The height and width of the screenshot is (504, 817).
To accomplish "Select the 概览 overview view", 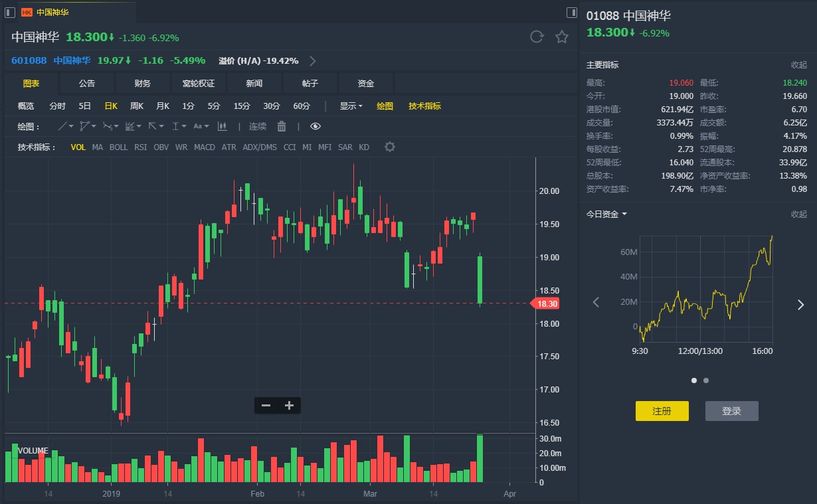I will [x=26, y=106].
